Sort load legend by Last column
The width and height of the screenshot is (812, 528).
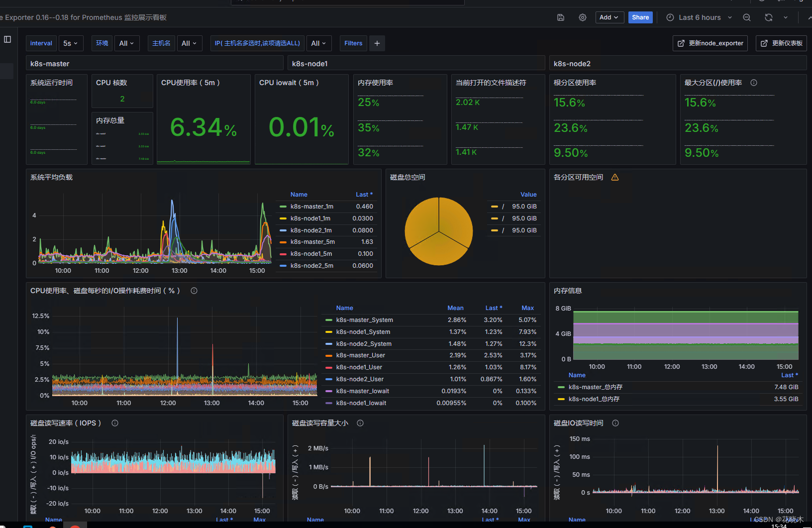(364, 195)
